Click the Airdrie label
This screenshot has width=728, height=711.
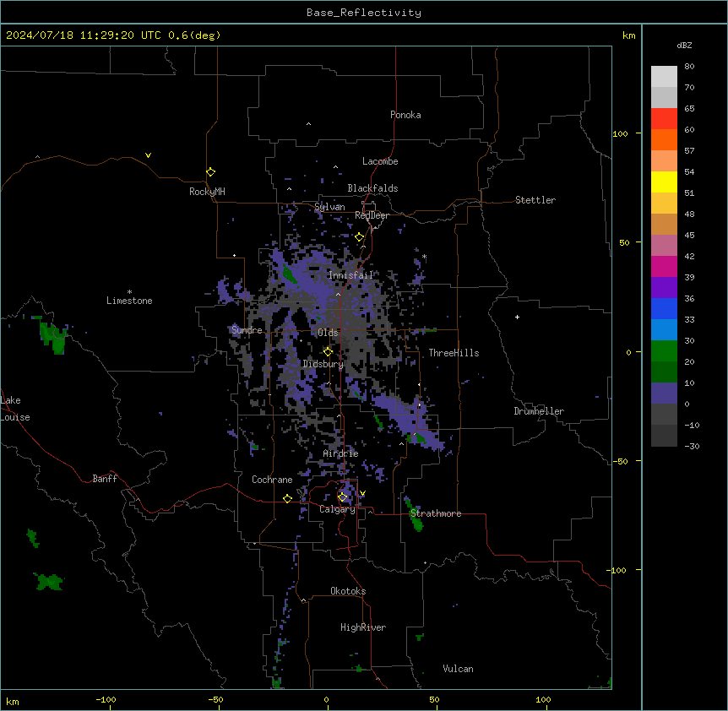click(x=341, y=453)
